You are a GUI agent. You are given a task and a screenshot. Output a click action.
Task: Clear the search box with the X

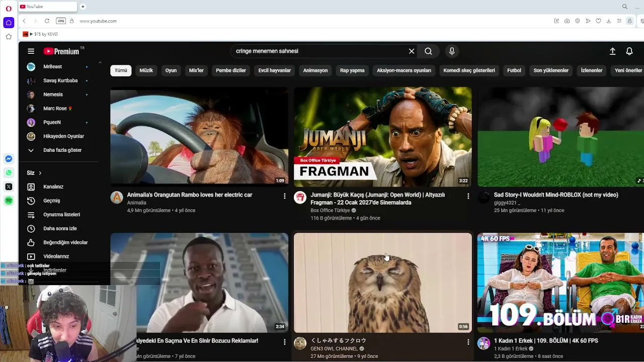point(412,51)
